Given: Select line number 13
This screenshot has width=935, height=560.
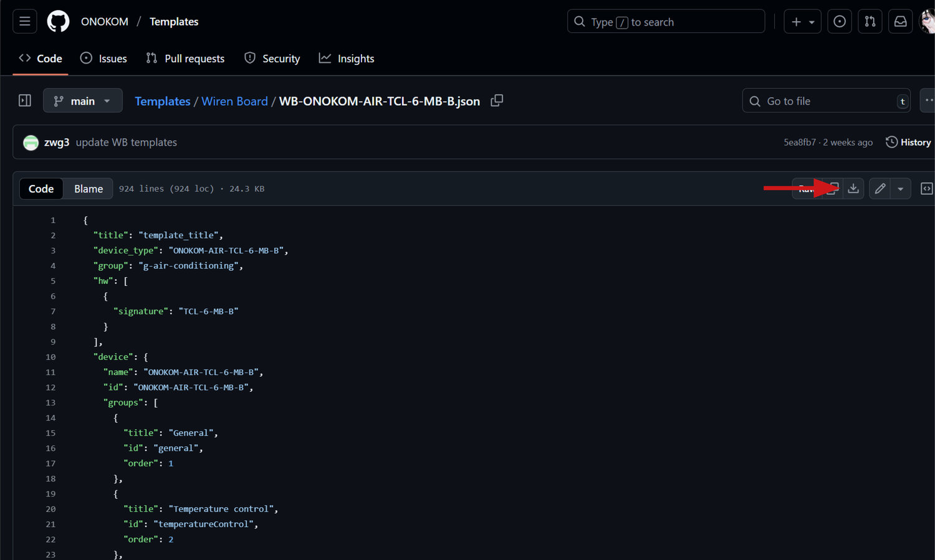Looking at the screenshot, I should coord(50,403).
